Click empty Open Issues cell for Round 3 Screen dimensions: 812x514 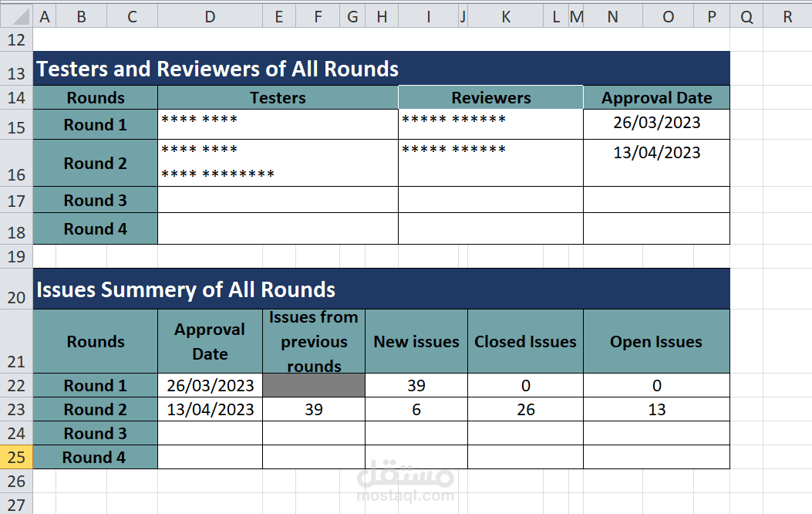tap(657, 433)
